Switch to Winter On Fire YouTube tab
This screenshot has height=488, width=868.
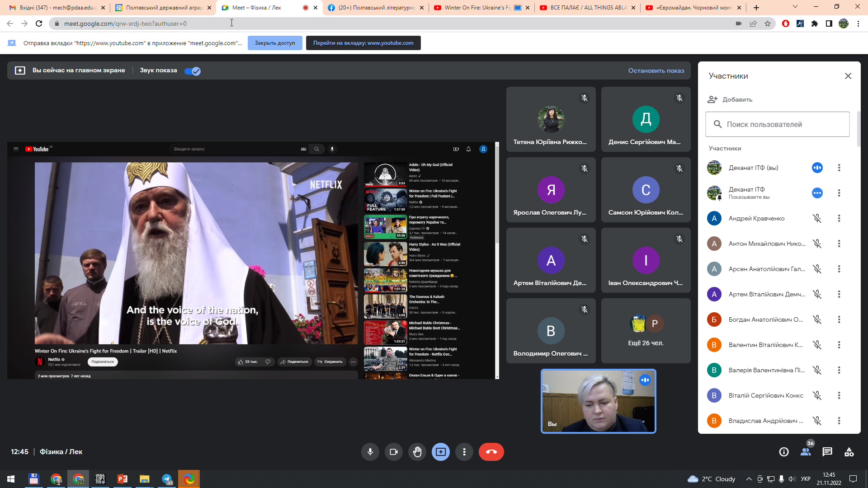pos(482,8)
